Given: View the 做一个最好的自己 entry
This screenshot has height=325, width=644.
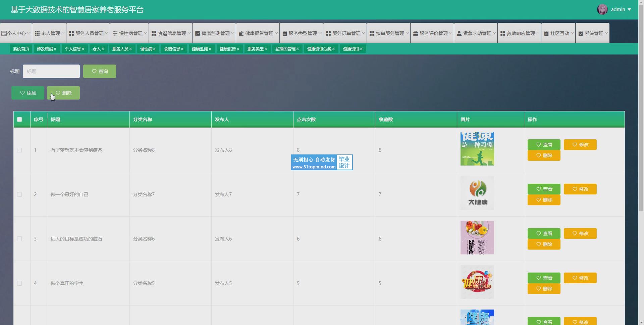Looking at the screenshot, I should [544, 189].
